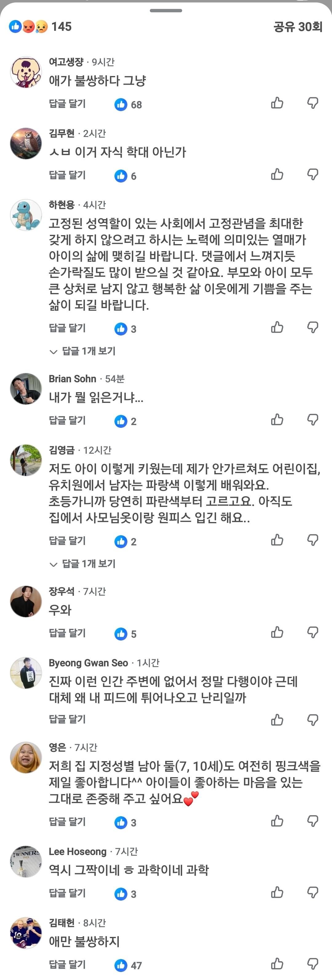Viewport: 332px width, 980px height.
Task: Thumbs down Lee Hoseong's comment
Action: pyautogui.click(x=313, y=892)
